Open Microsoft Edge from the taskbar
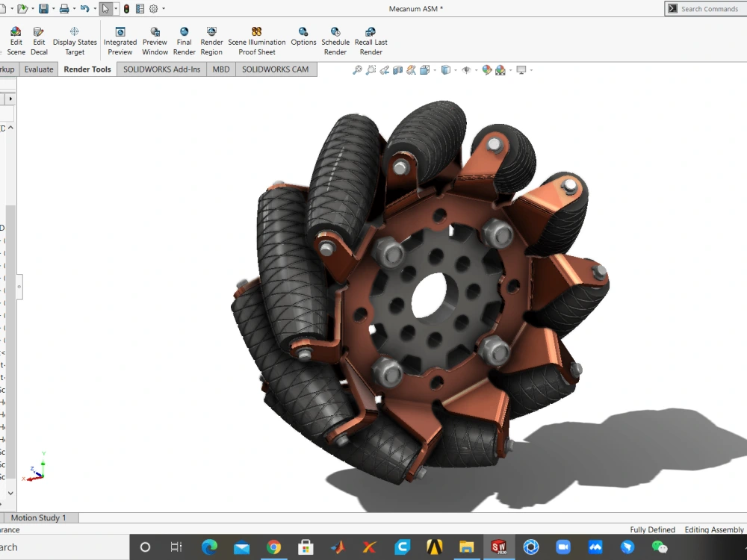This screenshot has height=560, width=747. 209,547
